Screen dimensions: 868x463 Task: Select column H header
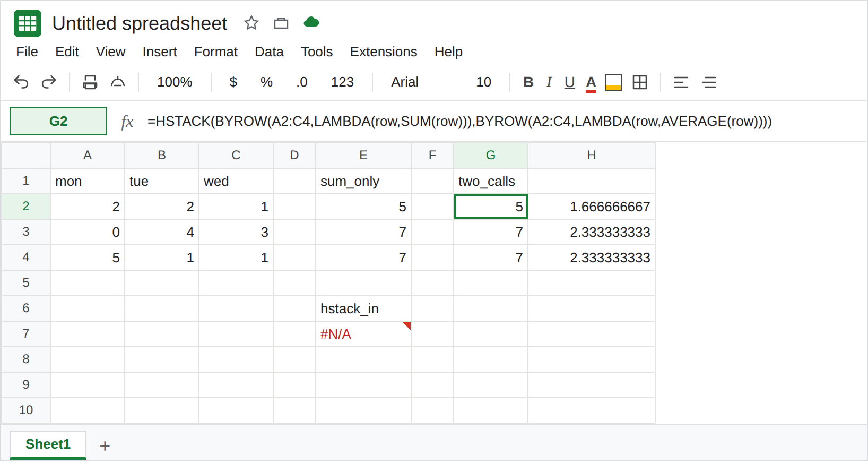coord(592,155)
